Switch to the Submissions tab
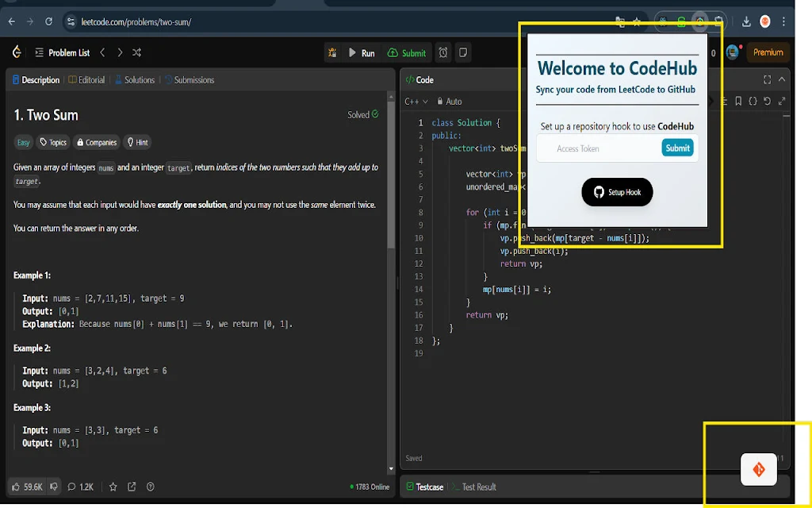Screen dimensions: 812x508 (x=190, y=80)
